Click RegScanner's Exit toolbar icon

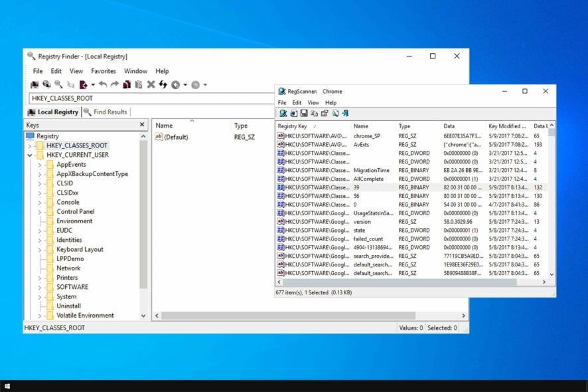[x=345, y=114]
